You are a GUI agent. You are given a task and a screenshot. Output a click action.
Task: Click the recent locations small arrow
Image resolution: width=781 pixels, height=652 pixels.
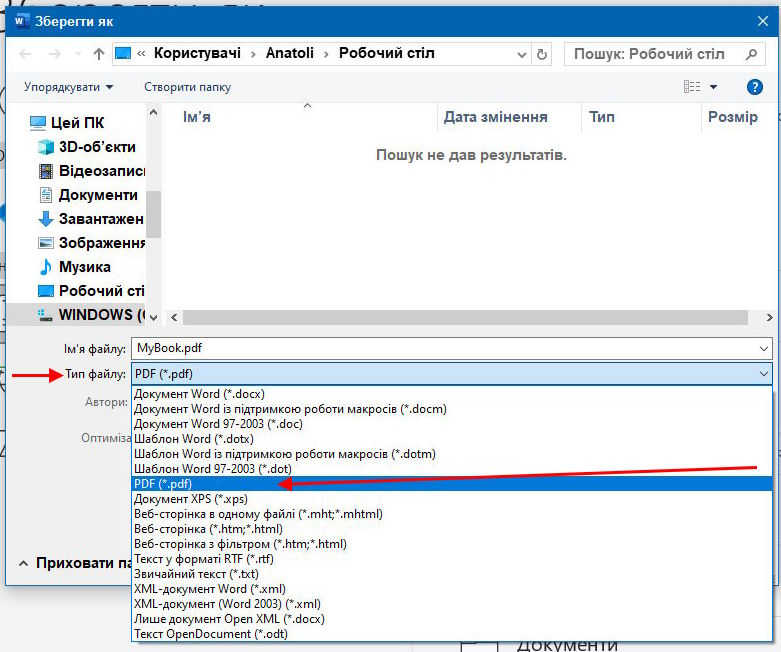[x=78, y=54]
